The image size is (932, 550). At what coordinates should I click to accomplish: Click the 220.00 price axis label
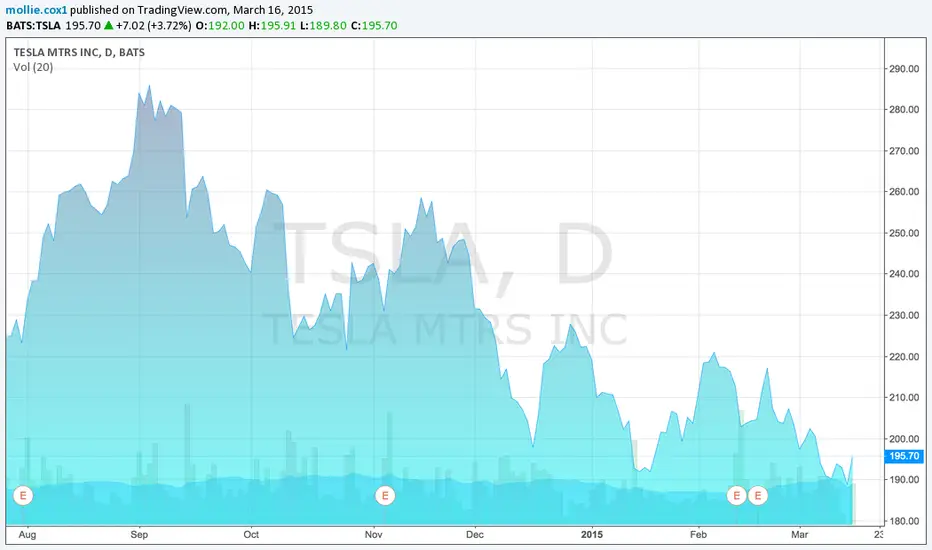[904, 357]
